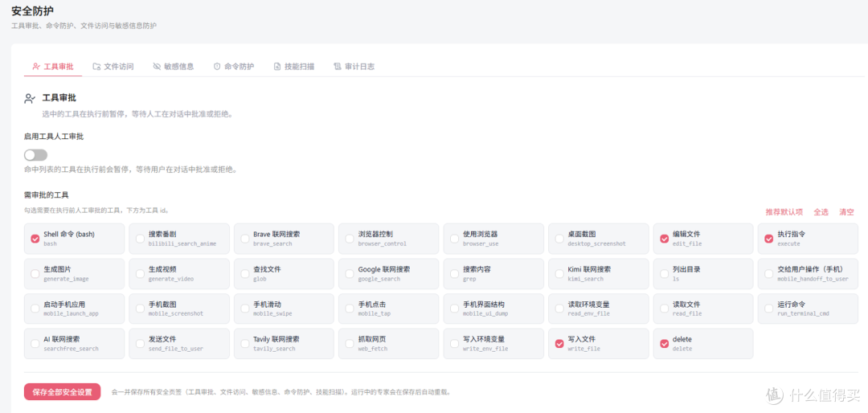Uncheck 执行指令 execute checkbox
Screen dimensions: 868x413
(769, 239)
